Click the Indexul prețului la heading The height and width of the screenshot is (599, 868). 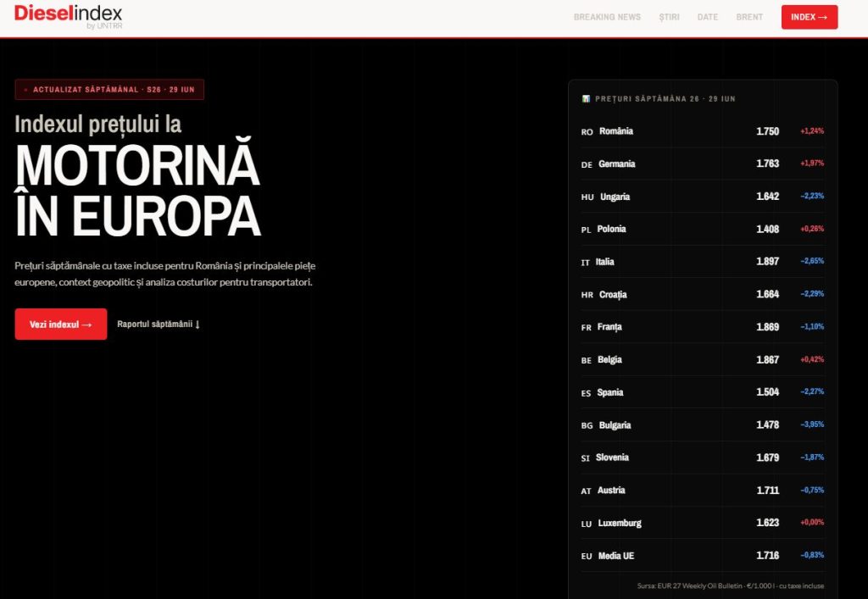pos(98,124)
